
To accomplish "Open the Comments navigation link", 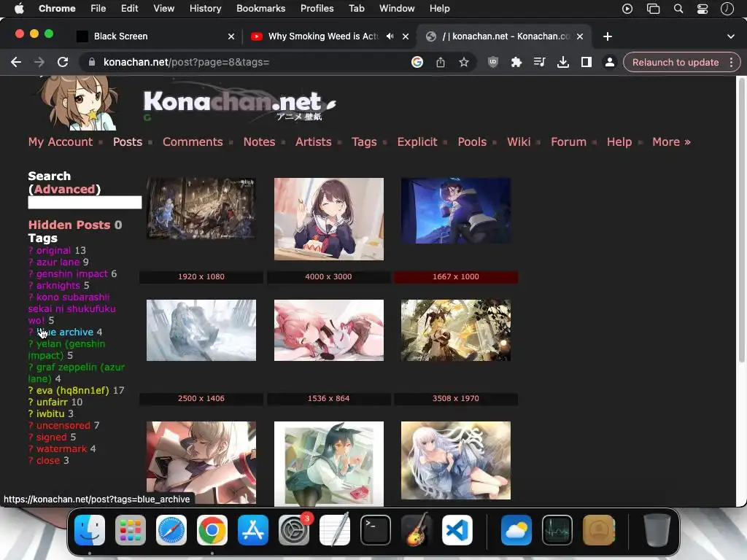I will (x=193, y=142).
